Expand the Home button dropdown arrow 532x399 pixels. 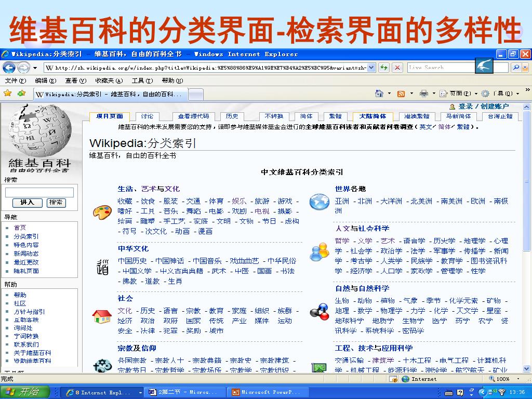pos(389,94)
